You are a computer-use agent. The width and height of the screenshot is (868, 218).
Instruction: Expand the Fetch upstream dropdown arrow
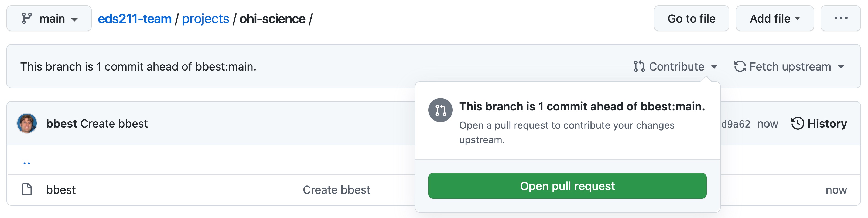coord(841,67)
